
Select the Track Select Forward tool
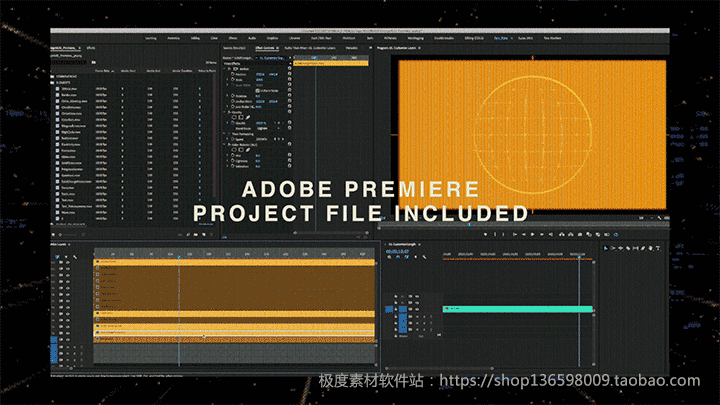613,248
